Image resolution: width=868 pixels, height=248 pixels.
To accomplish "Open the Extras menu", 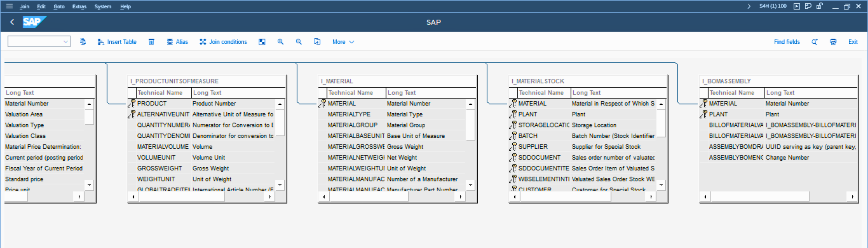I will point(79,6).
